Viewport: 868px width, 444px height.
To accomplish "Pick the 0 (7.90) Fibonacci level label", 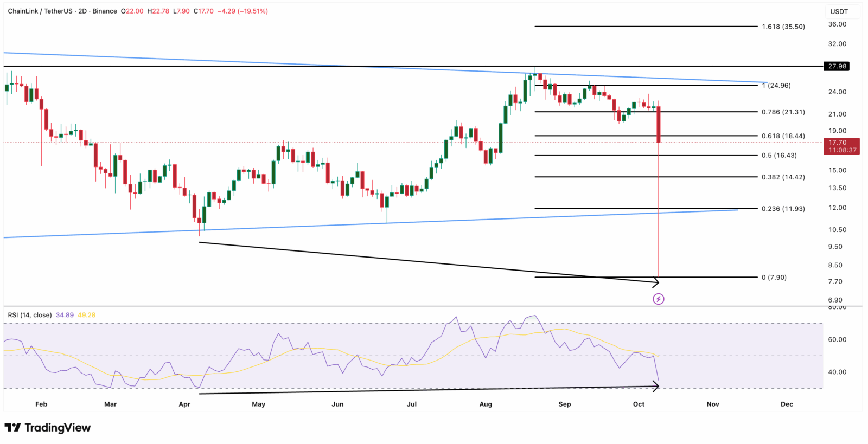I will click(774, 278).
